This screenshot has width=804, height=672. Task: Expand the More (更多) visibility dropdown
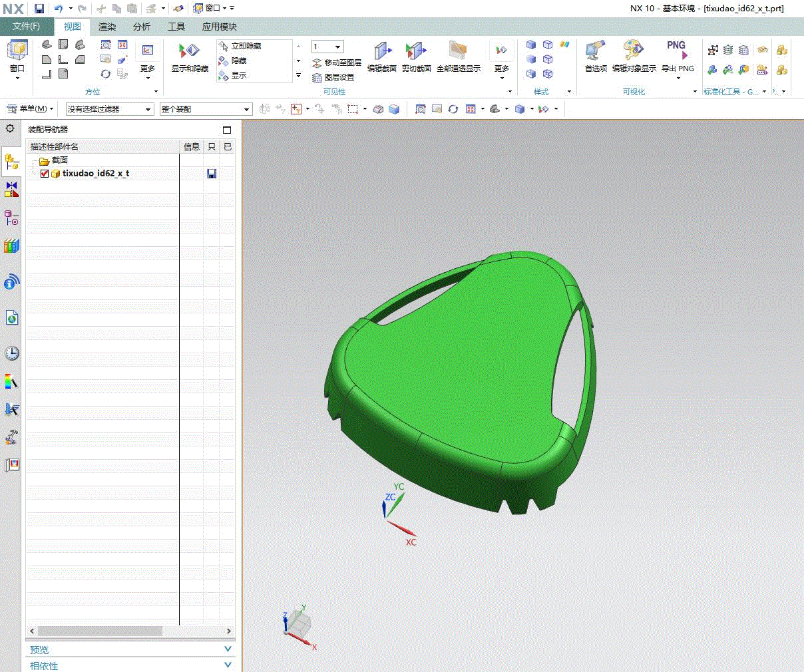click(x=502, y=61)
